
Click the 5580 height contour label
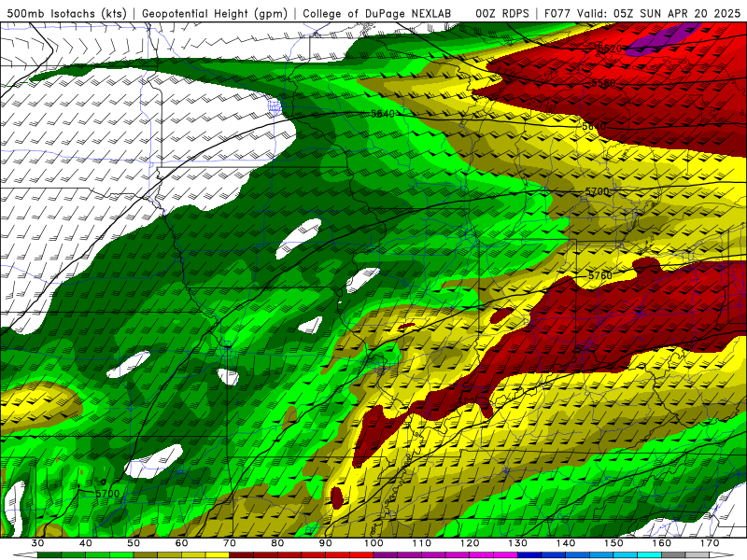click(603, 83)
